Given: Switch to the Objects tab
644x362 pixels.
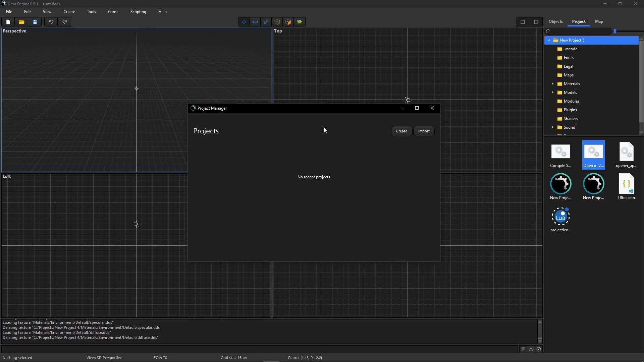Looking at the screenshot, I should click(x=555, y=21).
